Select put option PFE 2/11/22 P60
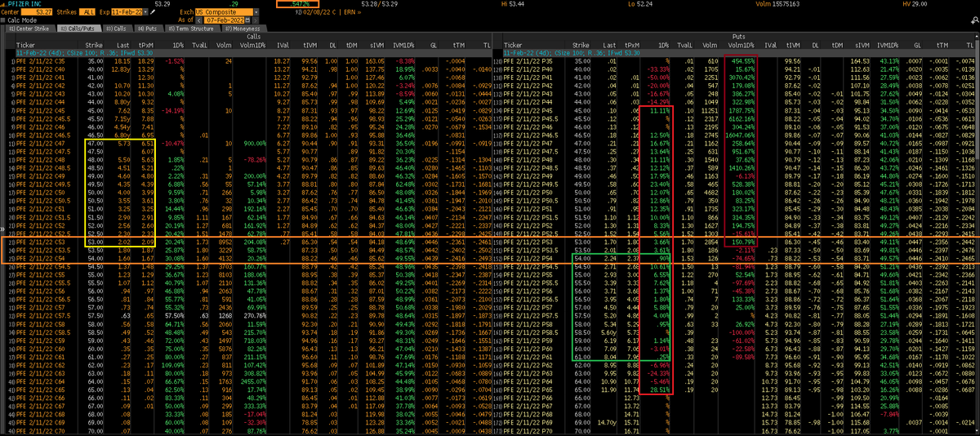The height and width of the screenshot is (436, 980). coord(526,349)
